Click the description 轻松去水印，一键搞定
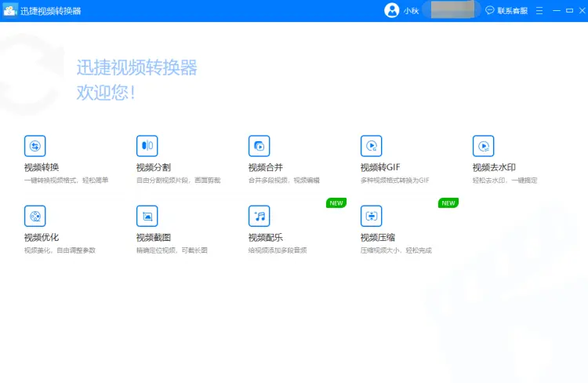 pyautogui.click(x=505, y=181)
